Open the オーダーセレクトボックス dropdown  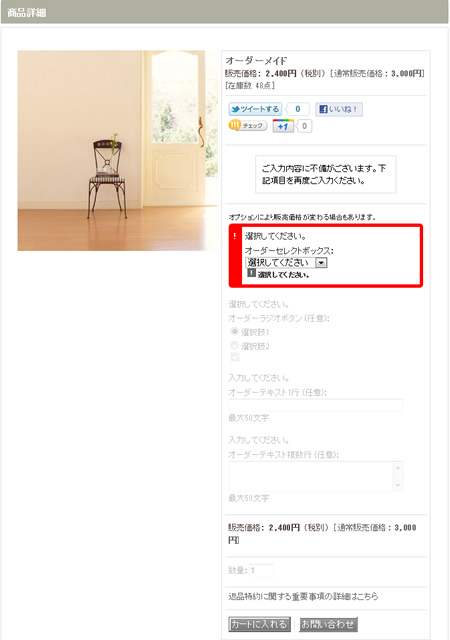286,262
